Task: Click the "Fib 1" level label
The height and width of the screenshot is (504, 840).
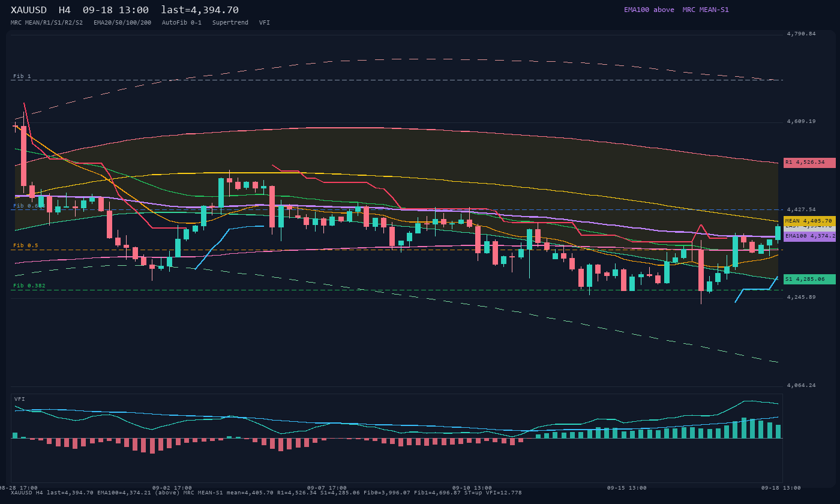Action: 22,76
